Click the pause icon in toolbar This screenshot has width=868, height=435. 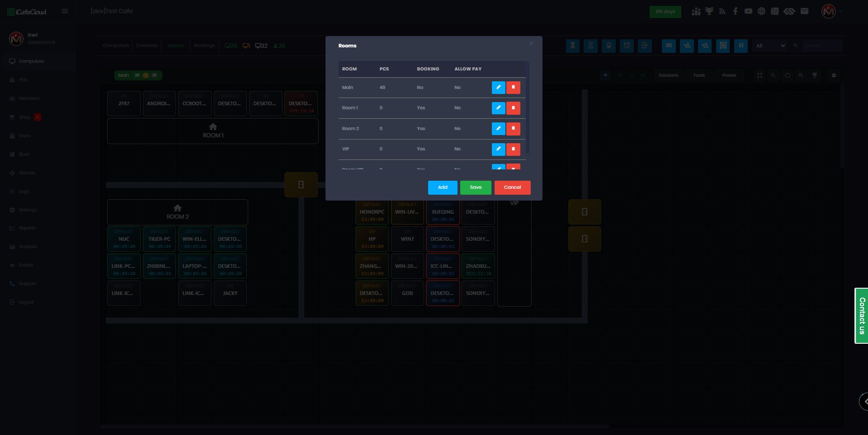click(x=741, y=46)
